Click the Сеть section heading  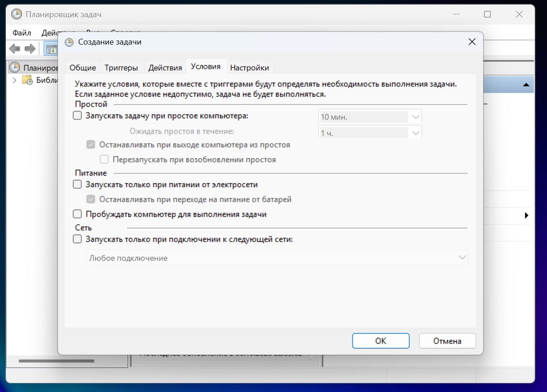tap(83, 228)
